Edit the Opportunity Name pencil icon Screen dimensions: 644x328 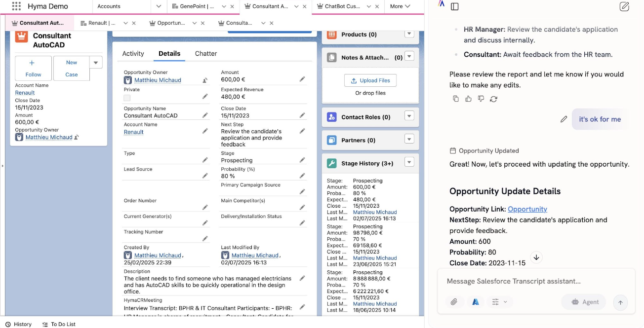click(x=205, y=115)
